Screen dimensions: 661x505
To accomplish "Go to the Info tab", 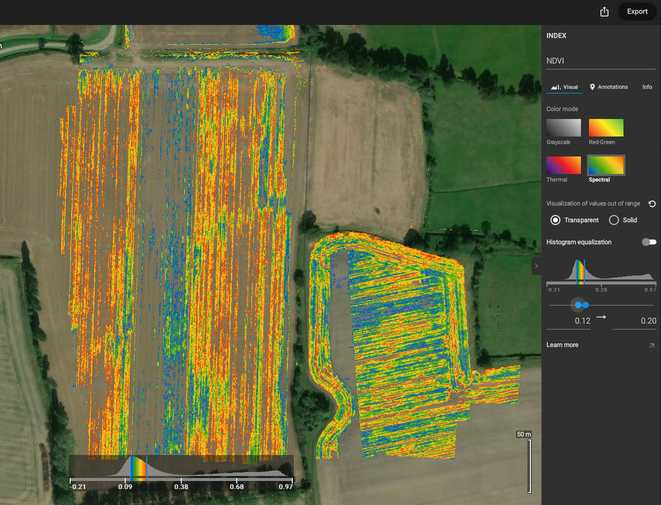I will (x=647, y=87).
